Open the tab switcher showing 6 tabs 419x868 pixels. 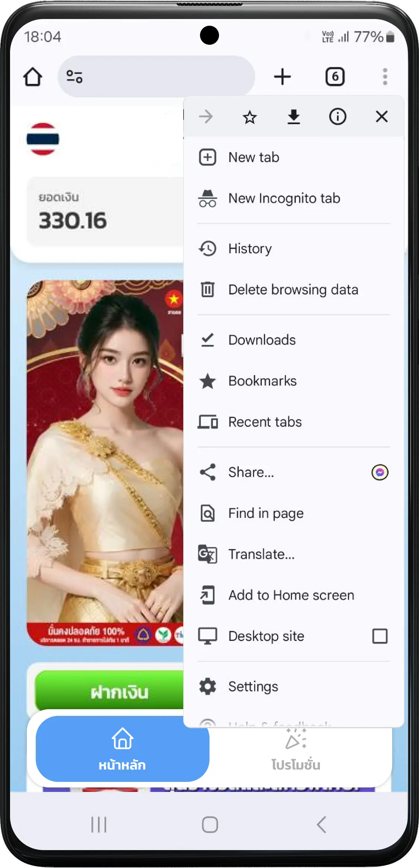(x=335, y=77)
